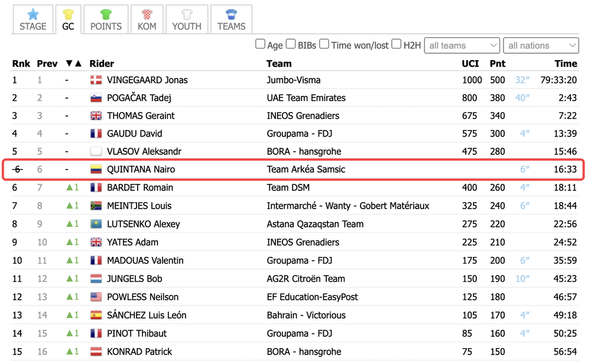This screenshot has height=364, width=591.
Task: Open the all teams dropdown
Action: pos(462,45)
